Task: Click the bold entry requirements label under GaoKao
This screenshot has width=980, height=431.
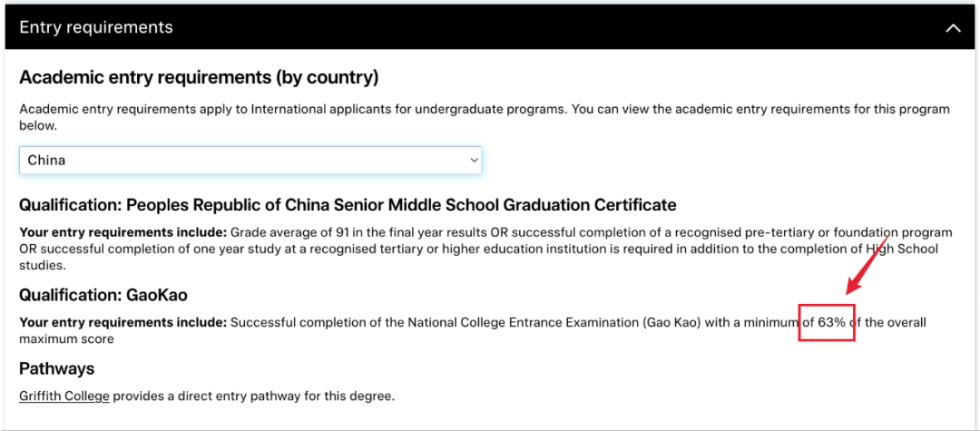Action: [123, 323]
